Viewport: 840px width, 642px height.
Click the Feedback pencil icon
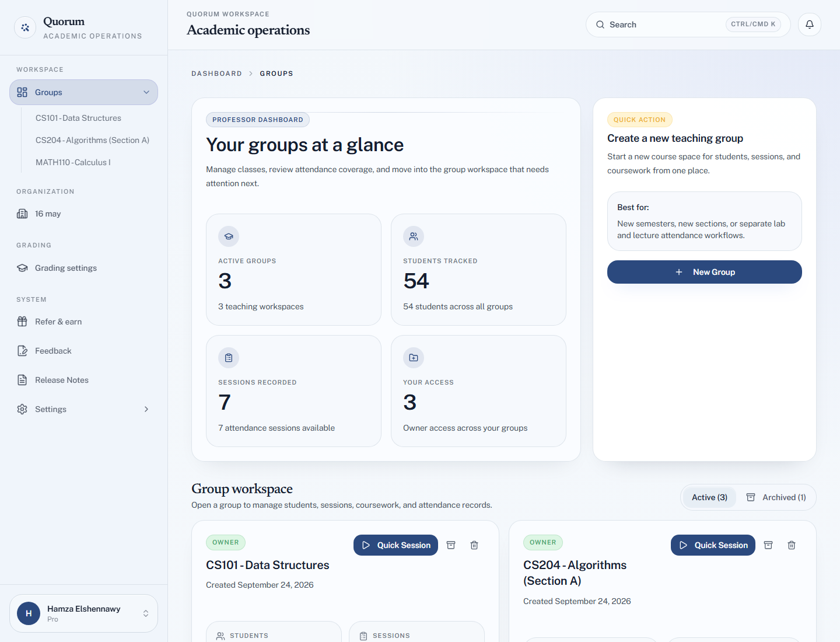(22, 351)
